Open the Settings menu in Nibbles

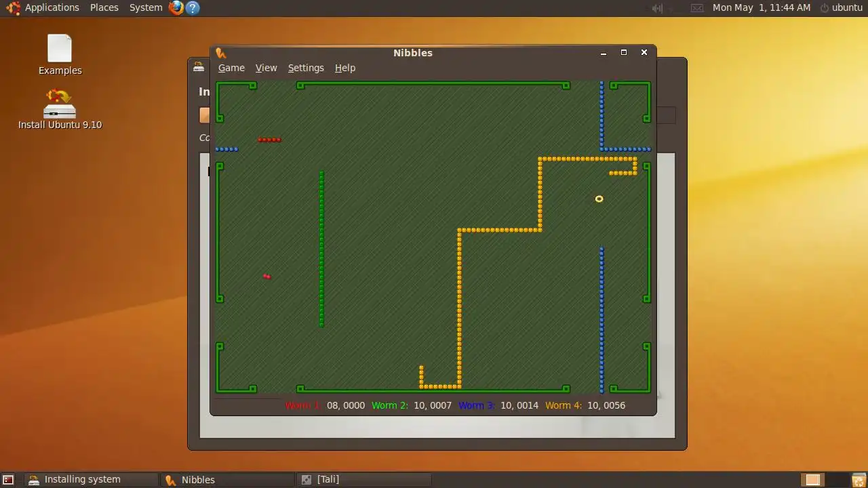tap(306, 68)
